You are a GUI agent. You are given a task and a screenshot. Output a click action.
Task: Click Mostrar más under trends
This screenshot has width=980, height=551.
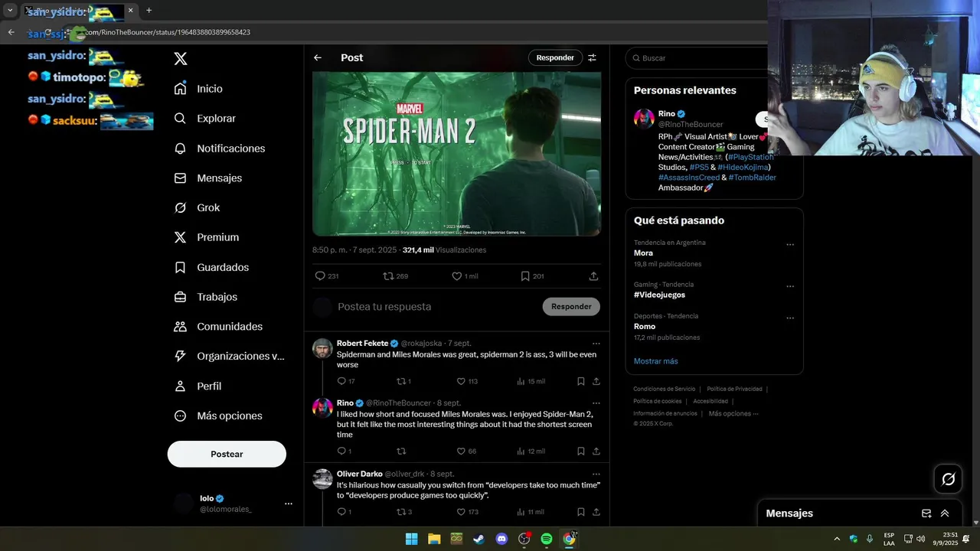pos(655,361)
